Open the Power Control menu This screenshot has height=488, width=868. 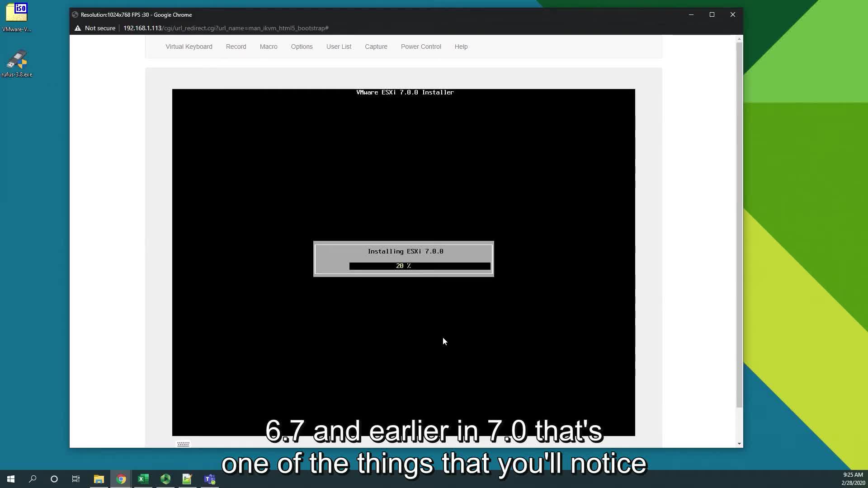[x=421, y=47]
